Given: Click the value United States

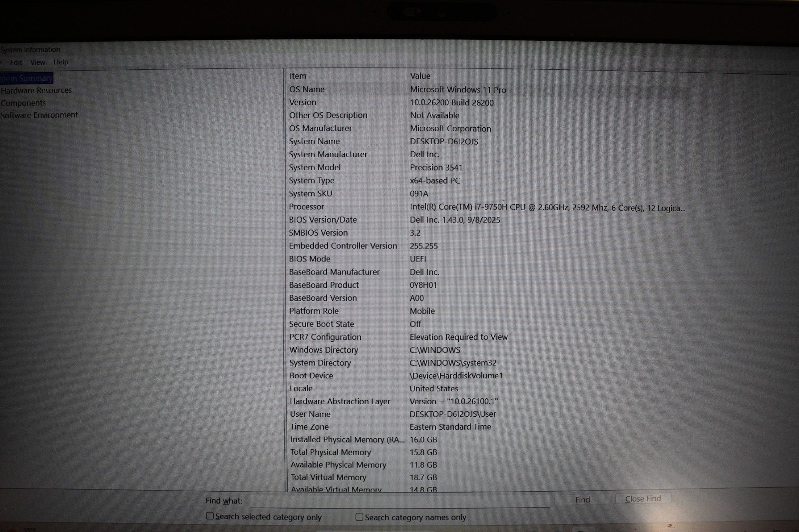Looking at the screenshot, I should point(434,388).
